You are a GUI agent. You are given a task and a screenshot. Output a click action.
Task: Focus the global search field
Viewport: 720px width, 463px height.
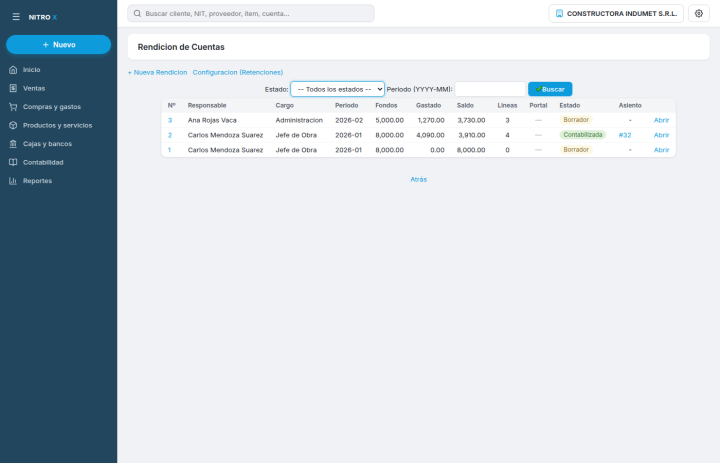[x=251, y=13]
